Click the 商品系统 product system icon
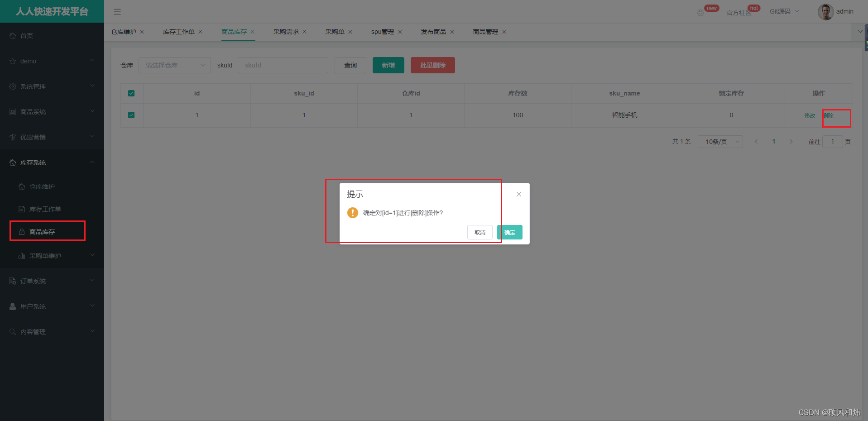868x421 pixels. pyautogui.click(x=12, y=111)
